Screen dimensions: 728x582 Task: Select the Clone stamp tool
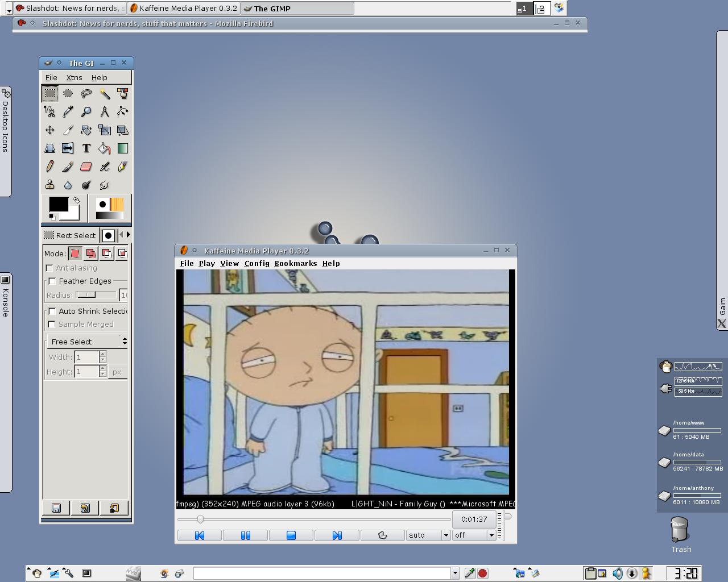pos(50,185)
